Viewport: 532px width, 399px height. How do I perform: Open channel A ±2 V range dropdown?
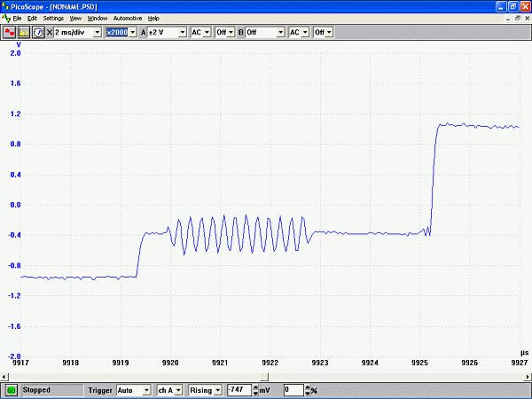167,33
